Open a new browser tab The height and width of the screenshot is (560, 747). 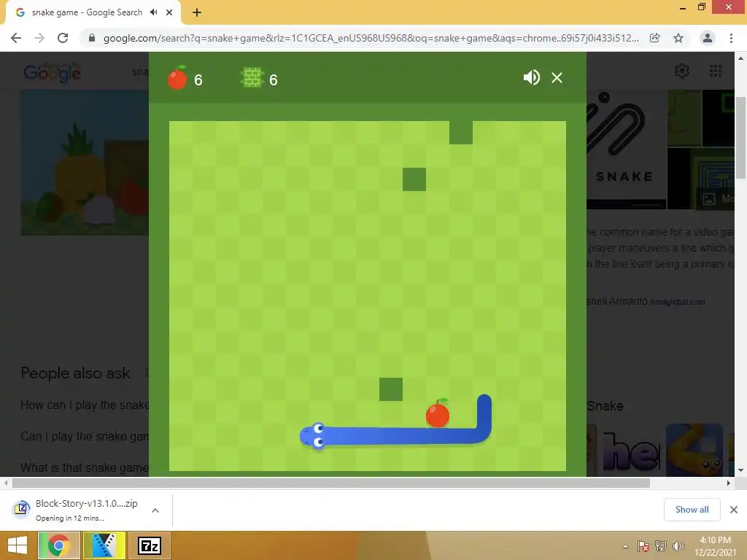click(x=197, y=13)
